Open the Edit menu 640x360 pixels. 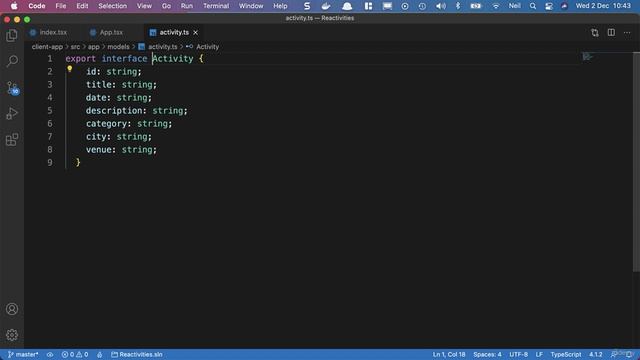tap(82, 6)
